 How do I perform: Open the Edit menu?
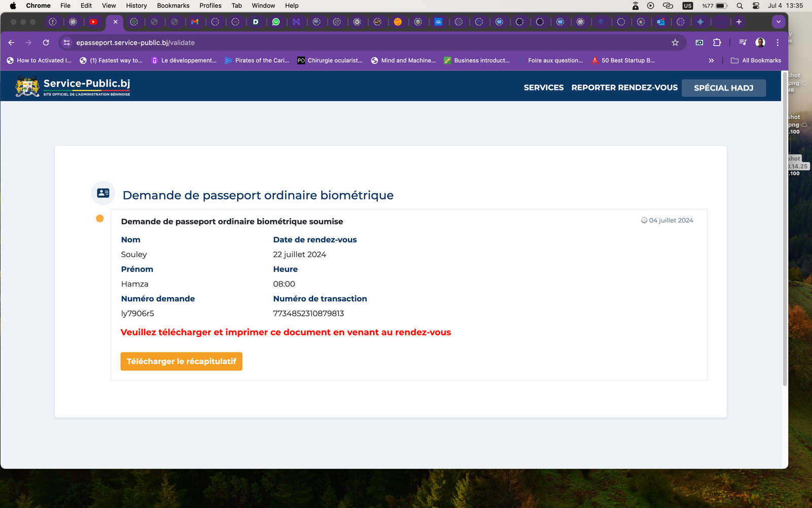tap(86, 6)
